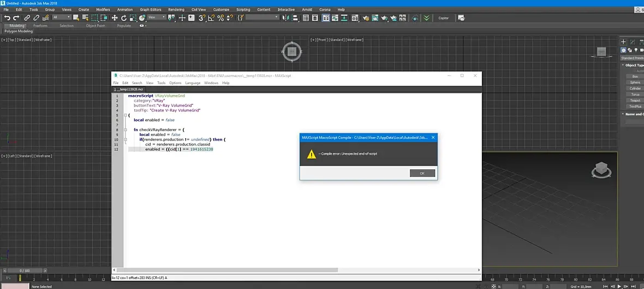
Task: Select the Select and Move tool
Action: pyautogui.click(x=115, y=18)
